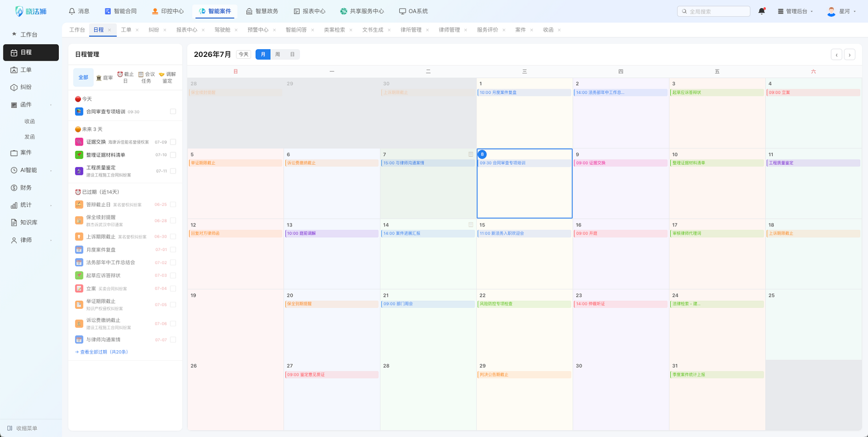Open 财务 in the left sidebar
Screen dimensions: 868x437
31,187
